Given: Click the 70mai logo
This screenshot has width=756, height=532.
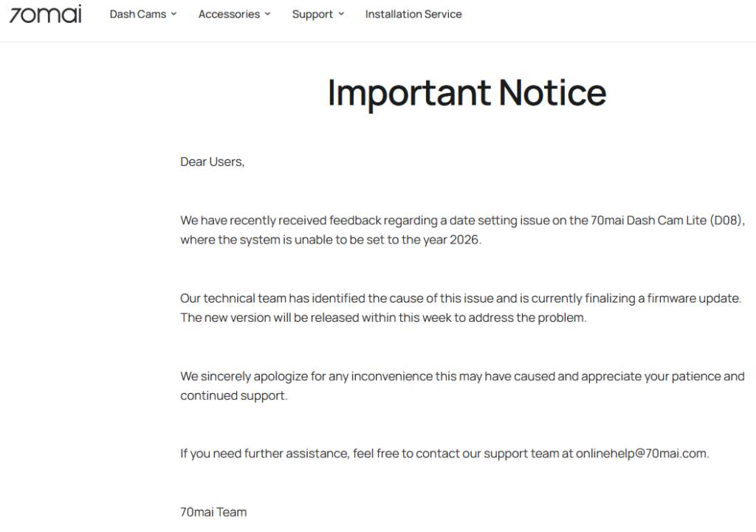Looking at the screenshot, I should point(46,15).
